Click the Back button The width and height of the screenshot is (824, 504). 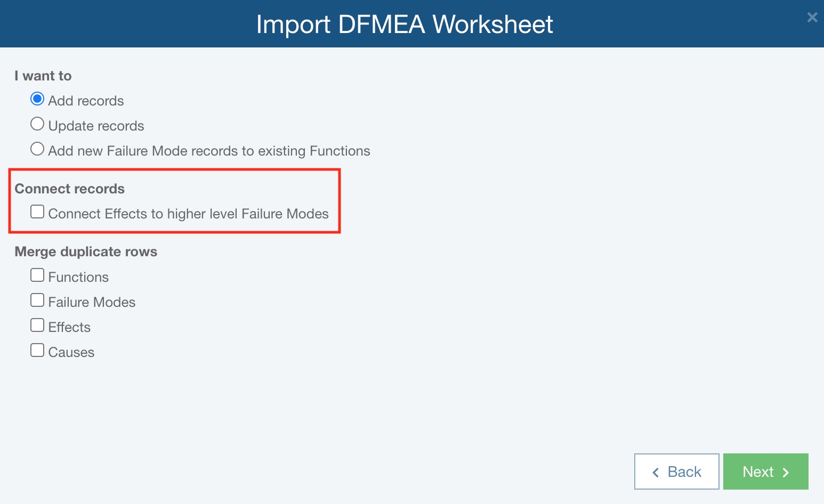pos(676,472)
